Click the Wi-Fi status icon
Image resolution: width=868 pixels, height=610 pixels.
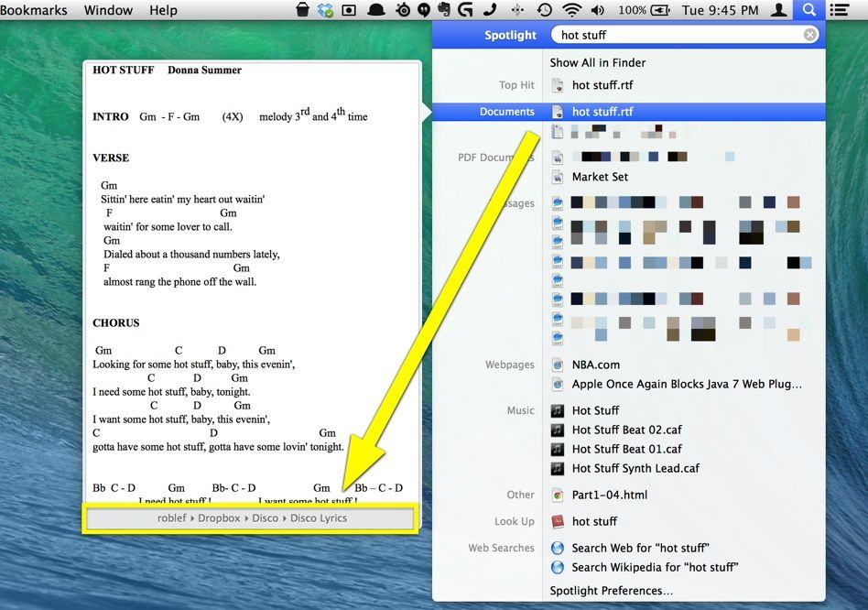(x=572, y=10)
